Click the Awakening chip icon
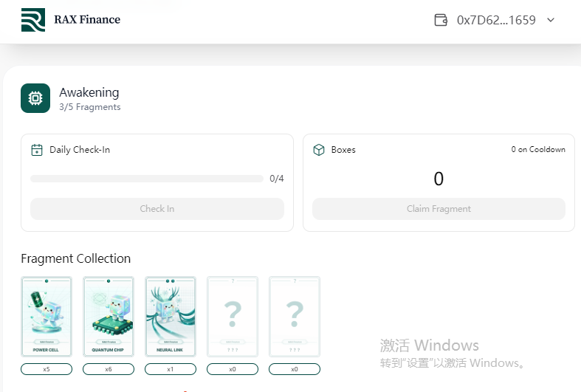Screen dimensions: 581x392 coord(35,98)
